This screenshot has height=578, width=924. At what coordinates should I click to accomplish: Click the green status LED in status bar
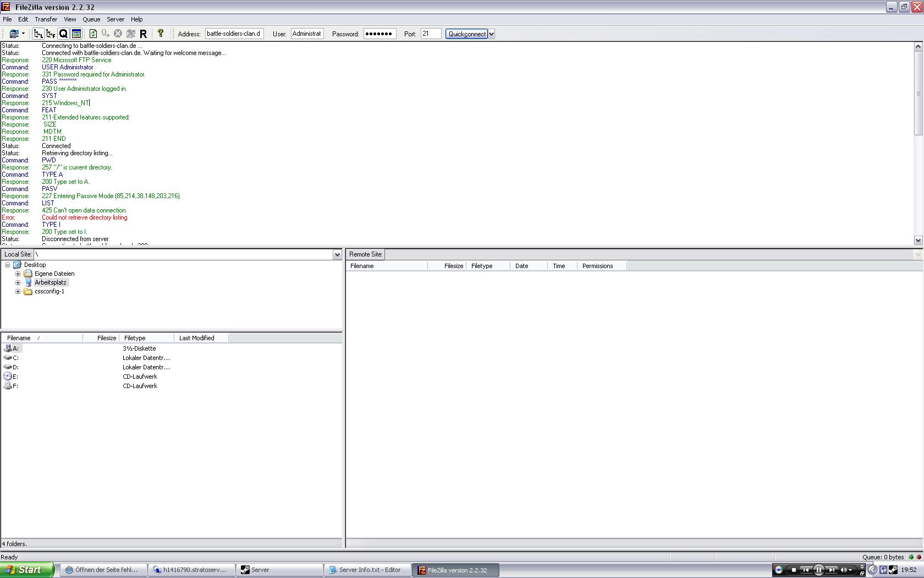pos(911,557)
